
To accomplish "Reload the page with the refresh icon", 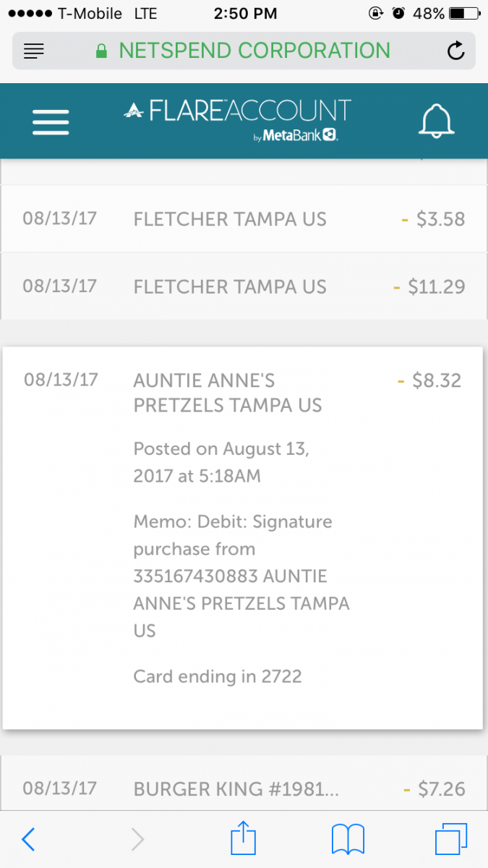I will pos(455,51).
